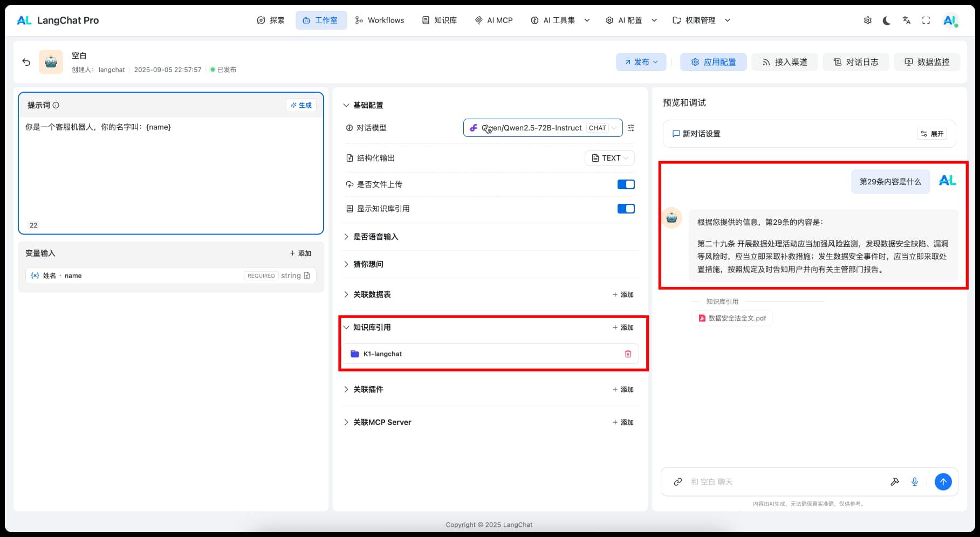980x537 pixels.
Task: Click the microphone voice input icon
Action: coord(915,481)
